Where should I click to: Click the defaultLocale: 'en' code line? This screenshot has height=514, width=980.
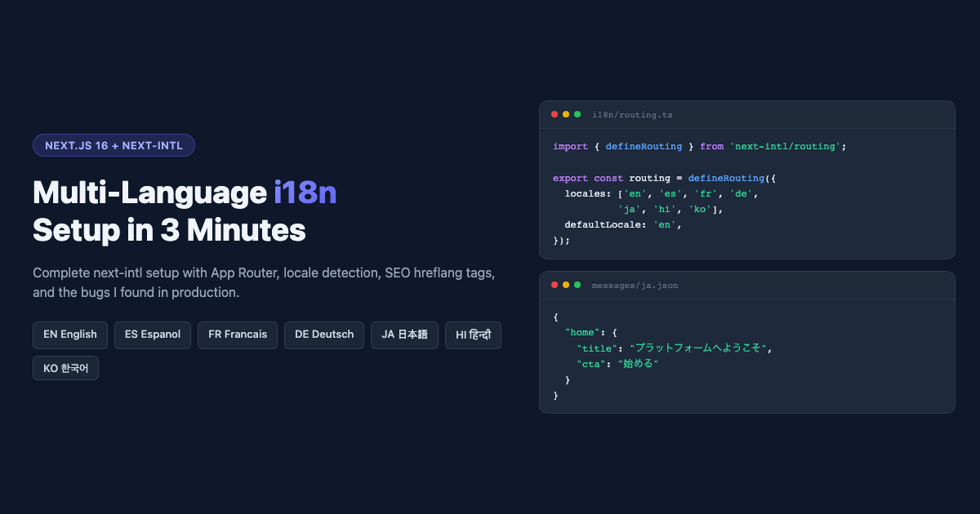point(623,224)
